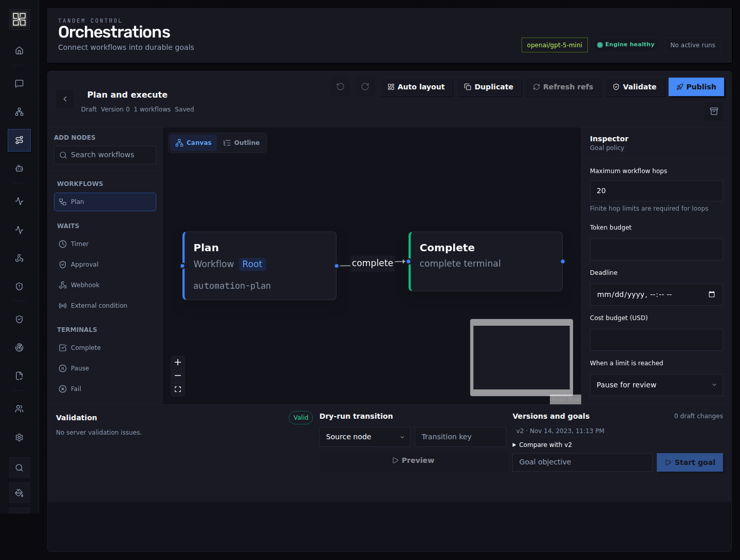
Task: Open the Pause for review dropdown
Action: tap(656, 385)
